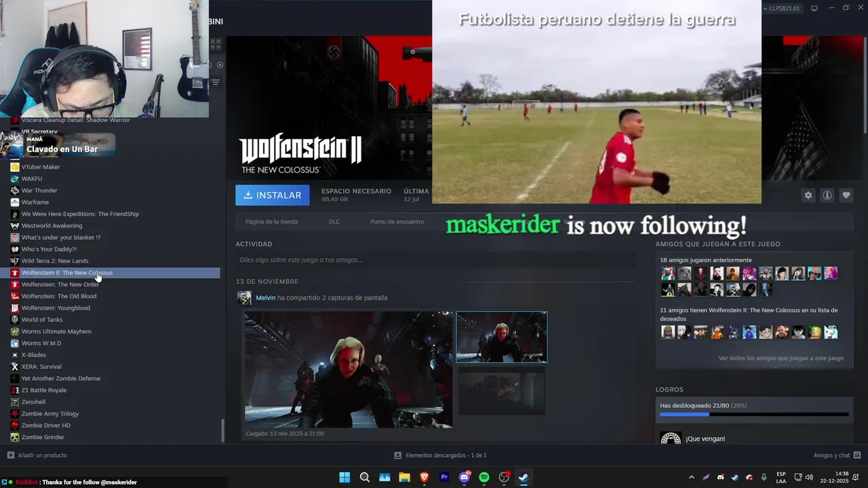Select War Thunder in library
This screenshot has width=868, height=488.
click(x=39, y=190)
